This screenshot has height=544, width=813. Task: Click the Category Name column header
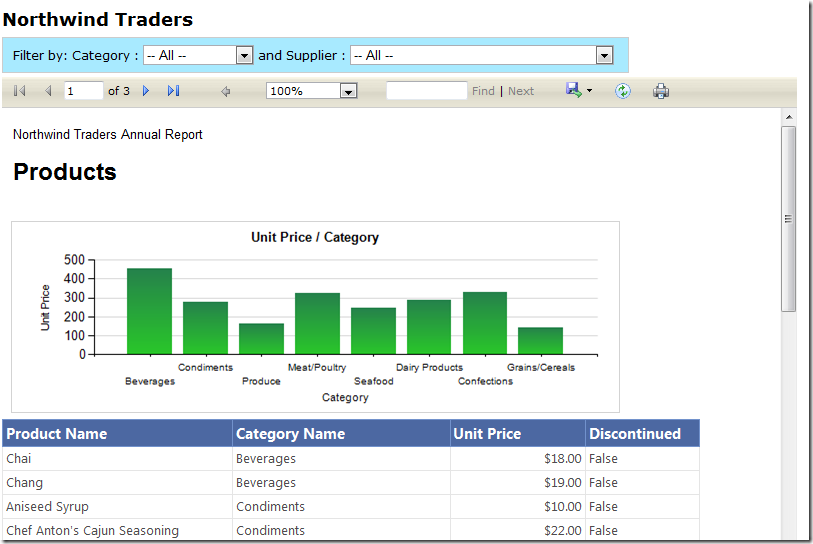pos(341,434)
